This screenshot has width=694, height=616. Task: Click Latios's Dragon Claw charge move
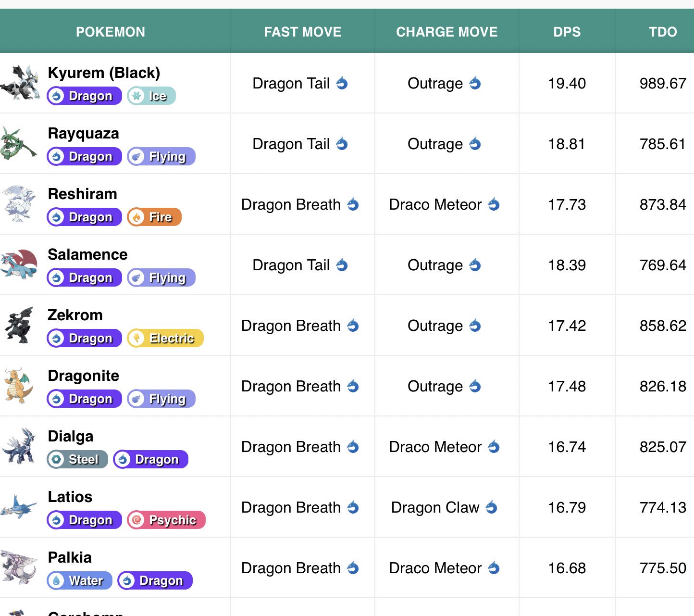coord(445,507)
